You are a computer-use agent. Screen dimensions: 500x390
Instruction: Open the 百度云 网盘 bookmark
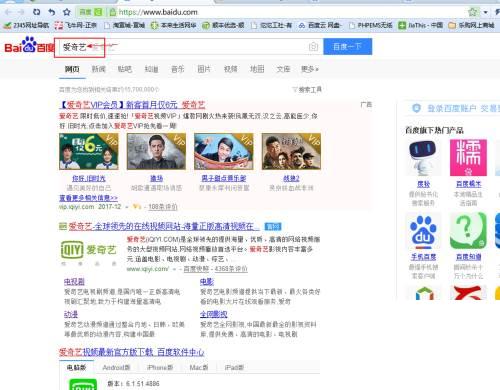(320, 25)
